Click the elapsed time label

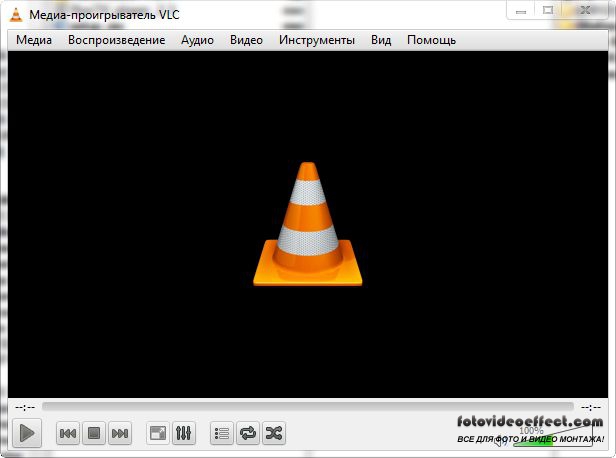point(25,407)
